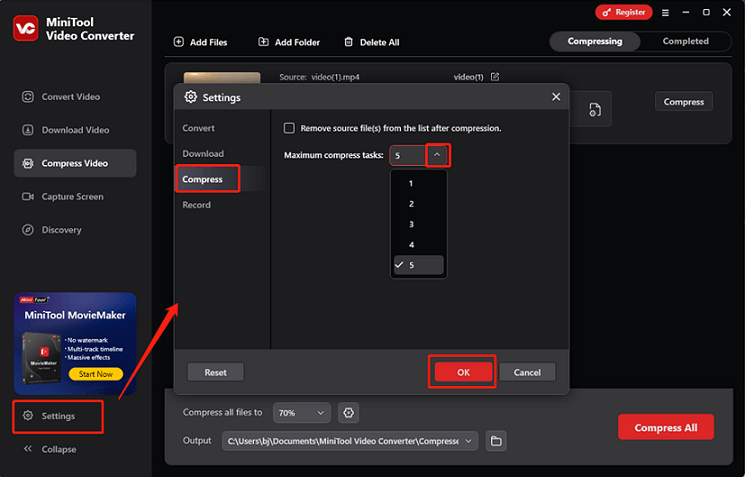
Task: Click the Discovery compass icon
Action: (x=28, y=230)
